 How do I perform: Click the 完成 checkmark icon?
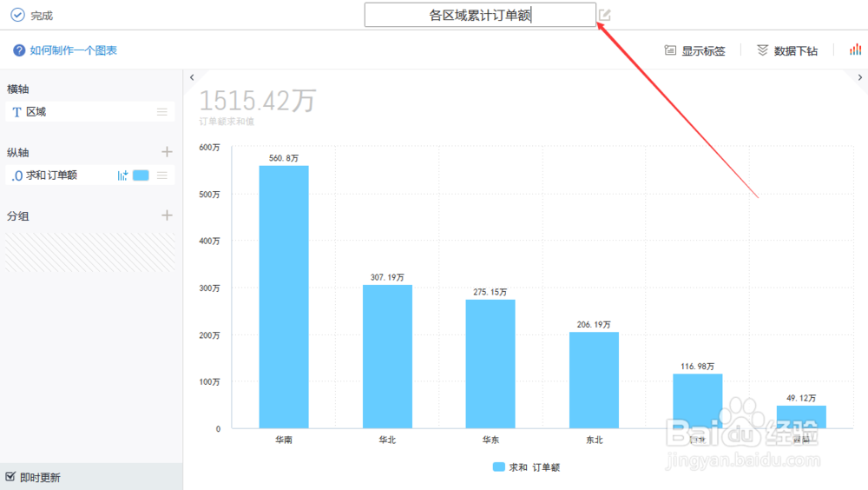17,15
